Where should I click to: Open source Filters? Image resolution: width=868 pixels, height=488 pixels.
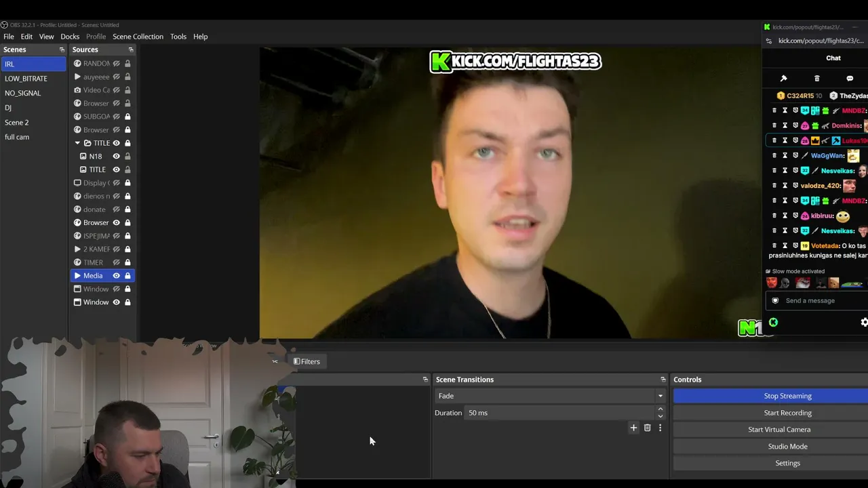click(307, 361)
